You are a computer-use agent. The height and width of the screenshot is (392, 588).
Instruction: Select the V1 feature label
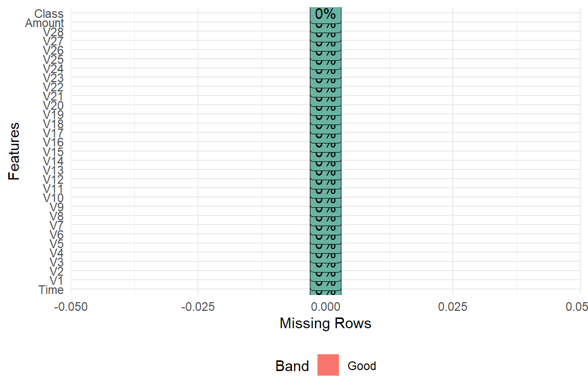coord(56,281)
